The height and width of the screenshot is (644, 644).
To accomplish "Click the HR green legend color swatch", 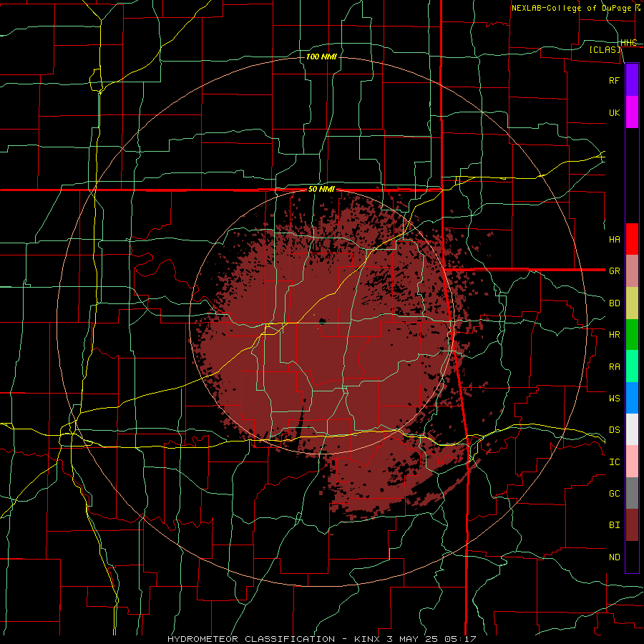I will pos(632,335).
